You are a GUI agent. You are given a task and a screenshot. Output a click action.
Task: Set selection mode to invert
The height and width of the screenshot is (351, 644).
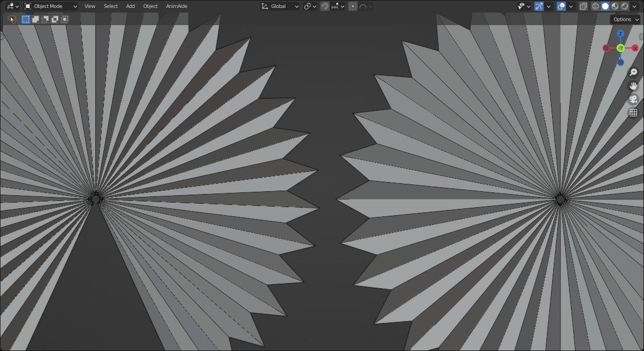(55, 19)
